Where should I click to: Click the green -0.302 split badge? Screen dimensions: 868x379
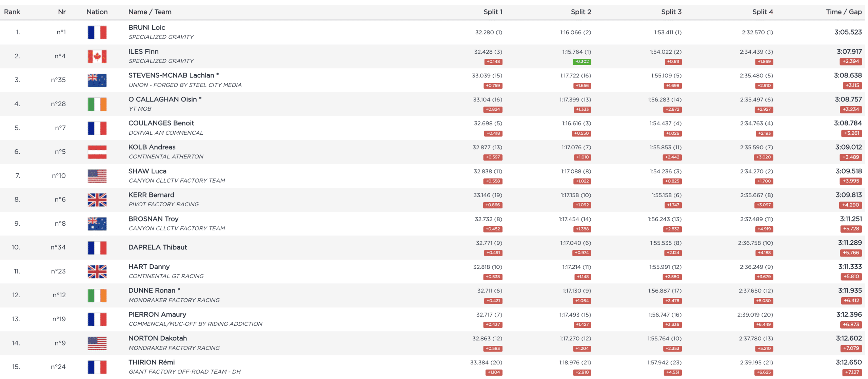point(582,62)
